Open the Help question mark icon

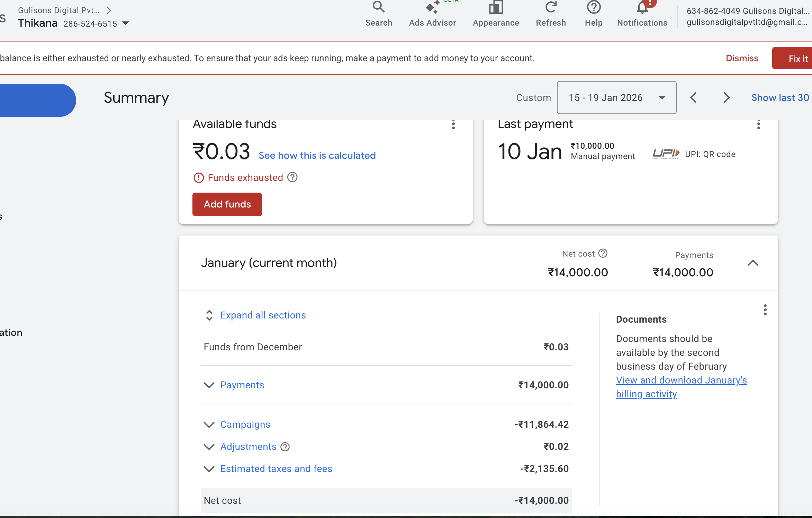pyautogui.click(x=594, y=8)
